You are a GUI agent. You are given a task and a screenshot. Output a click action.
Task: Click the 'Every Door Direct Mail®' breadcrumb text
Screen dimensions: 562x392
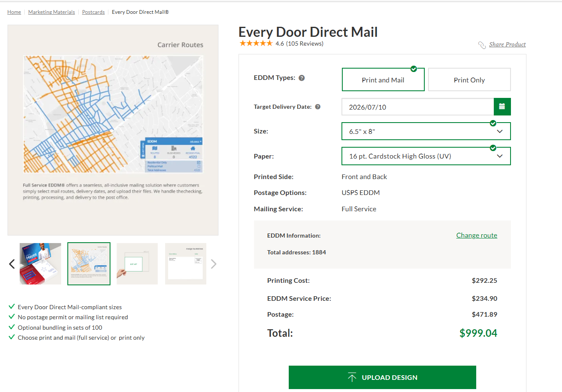pos(140,12)
